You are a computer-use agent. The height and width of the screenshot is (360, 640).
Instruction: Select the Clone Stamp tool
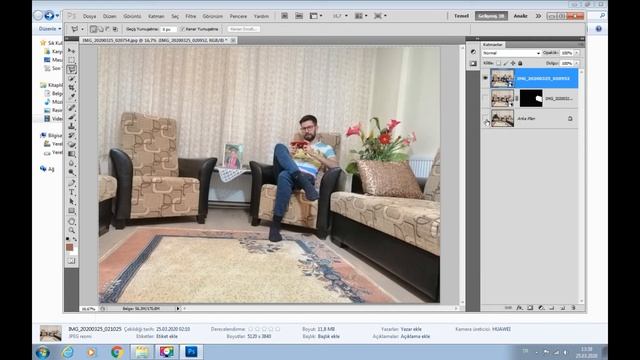71,126
